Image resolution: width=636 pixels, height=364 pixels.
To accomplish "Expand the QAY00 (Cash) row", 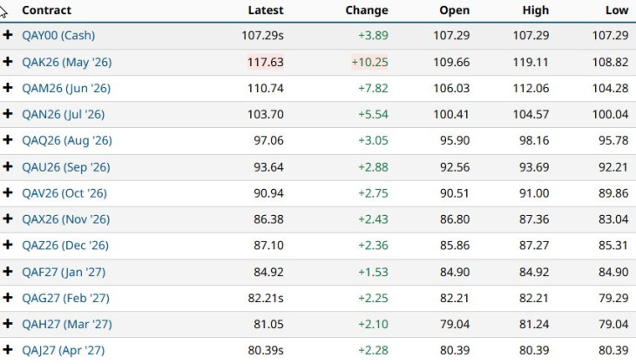I will click(x=8, y=36).
